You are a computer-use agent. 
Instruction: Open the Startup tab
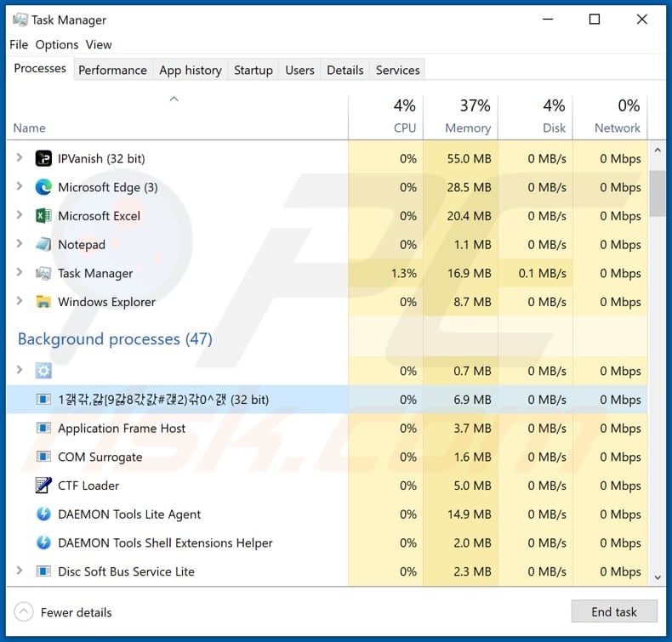coord(253,71)
